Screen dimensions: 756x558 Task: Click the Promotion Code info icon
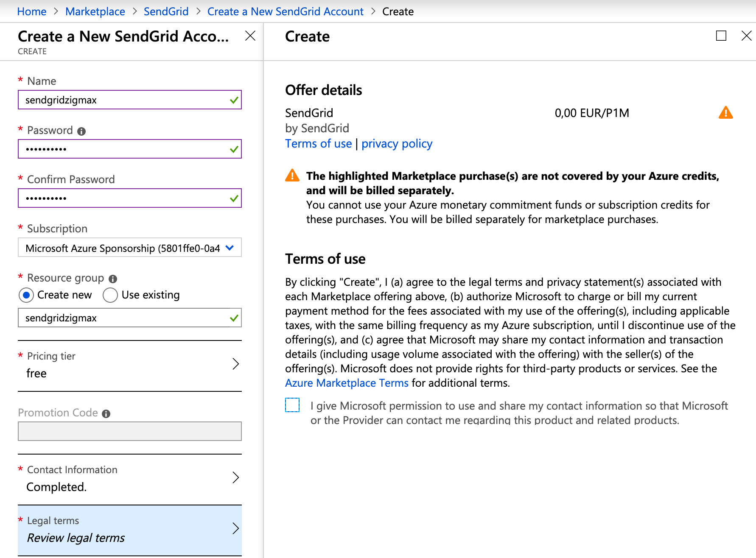click(x=105, y=413)
